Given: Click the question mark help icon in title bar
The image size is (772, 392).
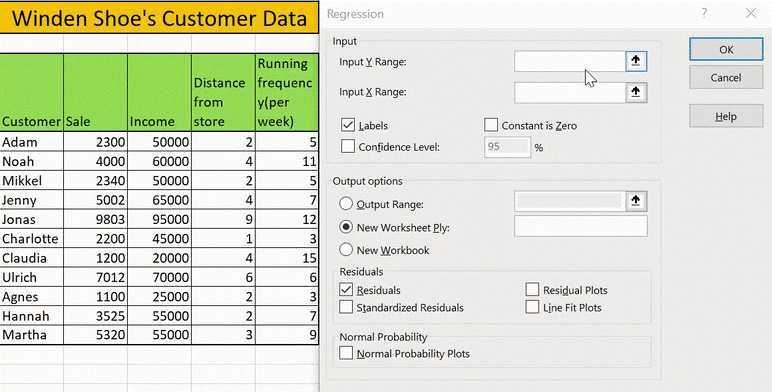Looking at the screenshot, I should pyautogui.click(x=705, y=13).
